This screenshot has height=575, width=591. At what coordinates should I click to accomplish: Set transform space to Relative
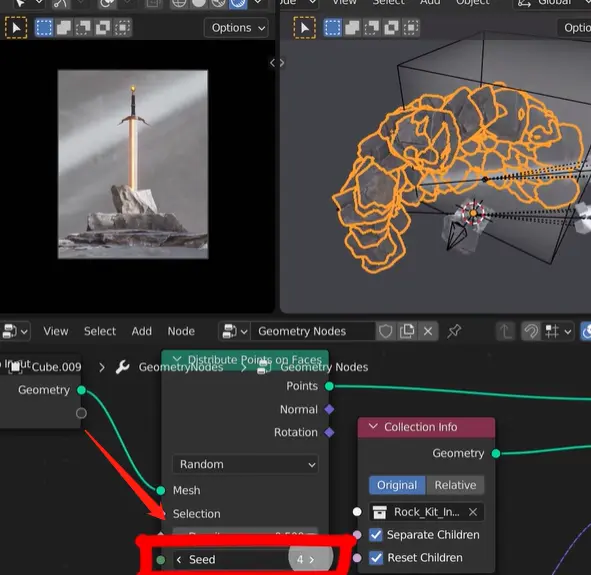[455, 485]
